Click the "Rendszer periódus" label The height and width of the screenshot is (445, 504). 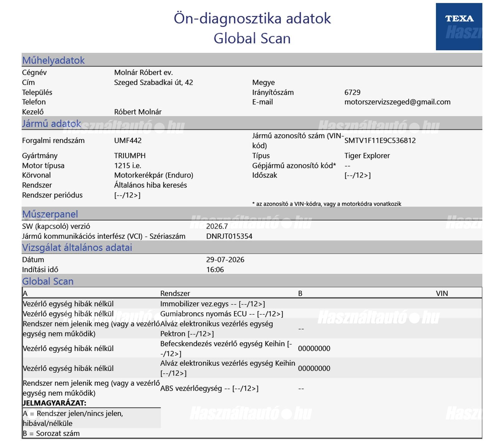tap(52, 195)
